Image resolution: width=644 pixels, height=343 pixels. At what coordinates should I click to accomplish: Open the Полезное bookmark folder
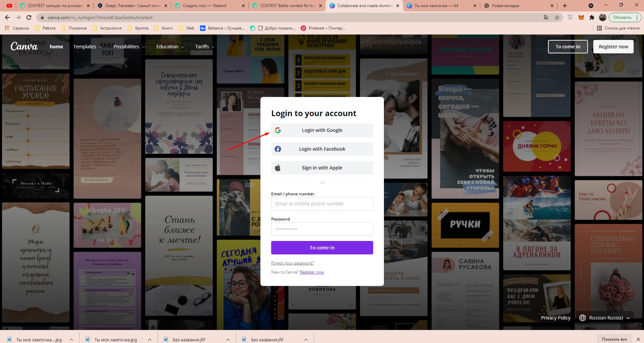[x=74, y=28]
